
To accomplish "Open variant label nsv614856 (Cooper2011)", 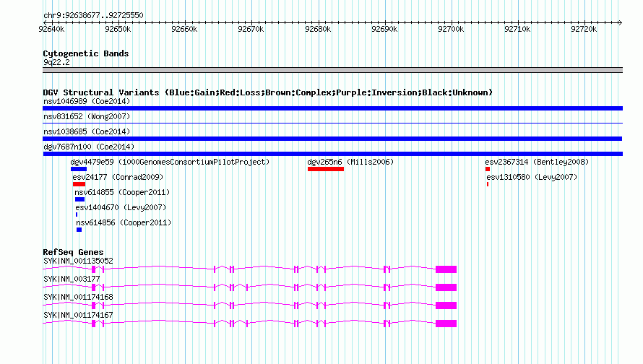I will point(124,222).
